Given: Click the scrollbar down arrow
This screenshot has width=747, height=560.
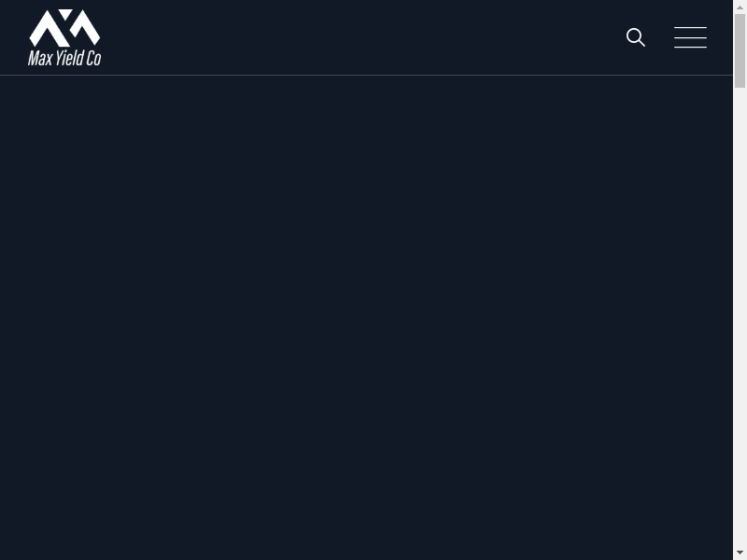Looking at the screenshot, I should (x=740, y=553).
